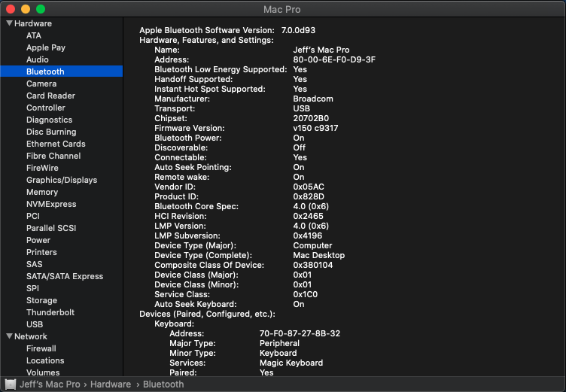Click the green zoom window button
566x392 pixels.
pos(41,9)
